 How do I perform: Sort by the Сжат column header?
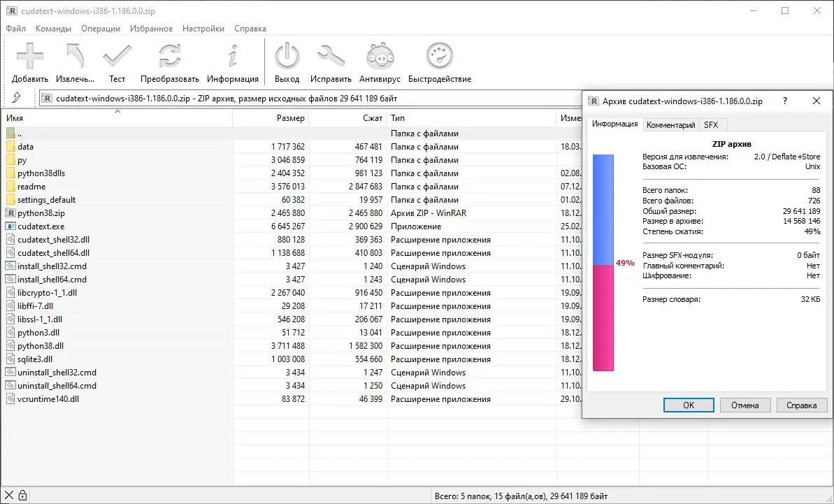(x=348, y=118)
